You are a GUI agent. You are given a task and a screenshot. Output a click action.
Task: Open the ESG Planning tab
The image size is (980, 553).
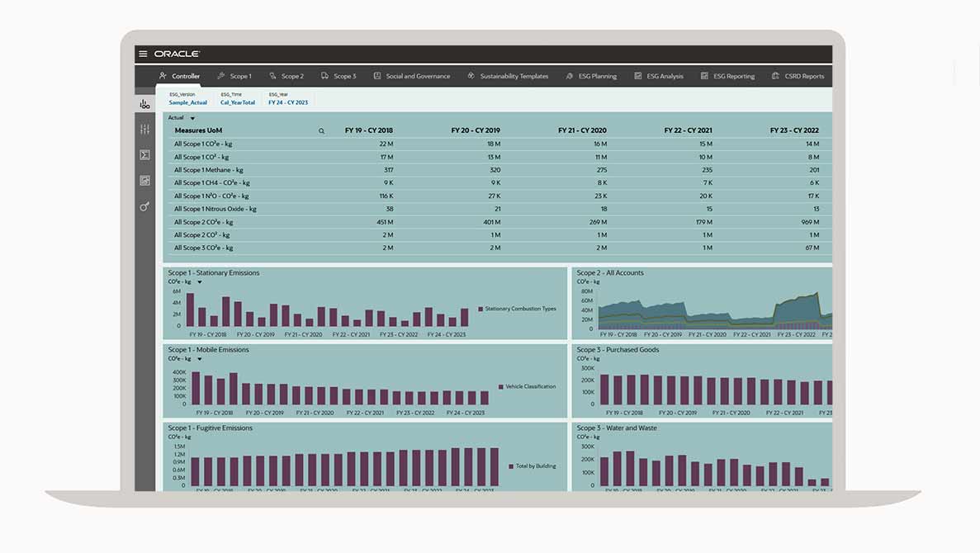pyautogui.click(x=591, y=76)
